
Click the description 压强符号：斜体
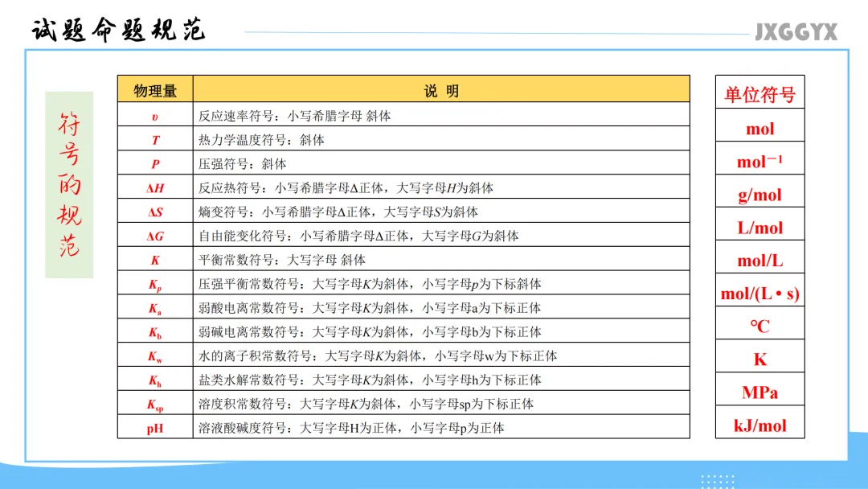[x=243, y=164]
